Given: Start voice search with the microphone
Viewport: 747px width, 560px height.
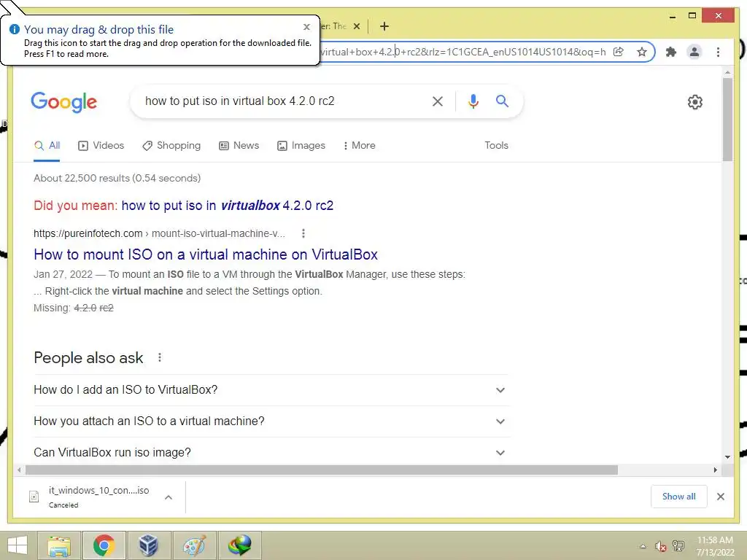Looking at the screenshot, I should [473, 101].
